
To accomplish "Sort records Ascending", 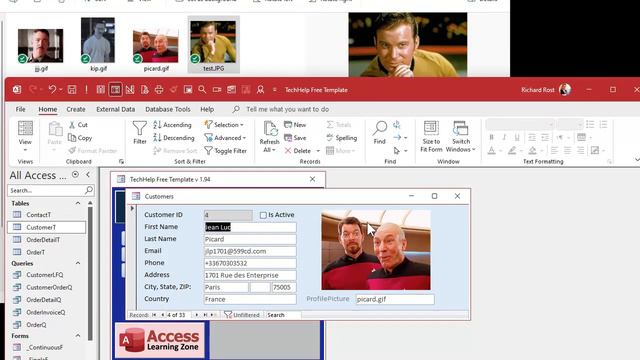I will (x=172, y=125).
